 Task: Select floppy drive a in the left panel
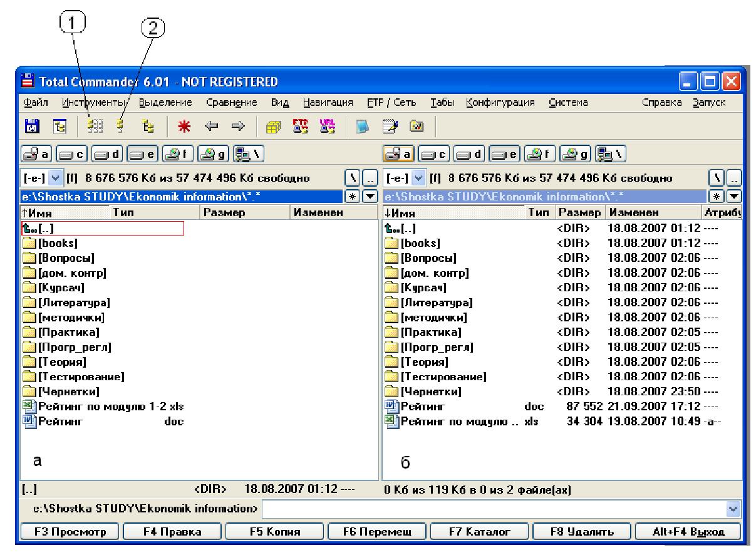click(36, 153)
